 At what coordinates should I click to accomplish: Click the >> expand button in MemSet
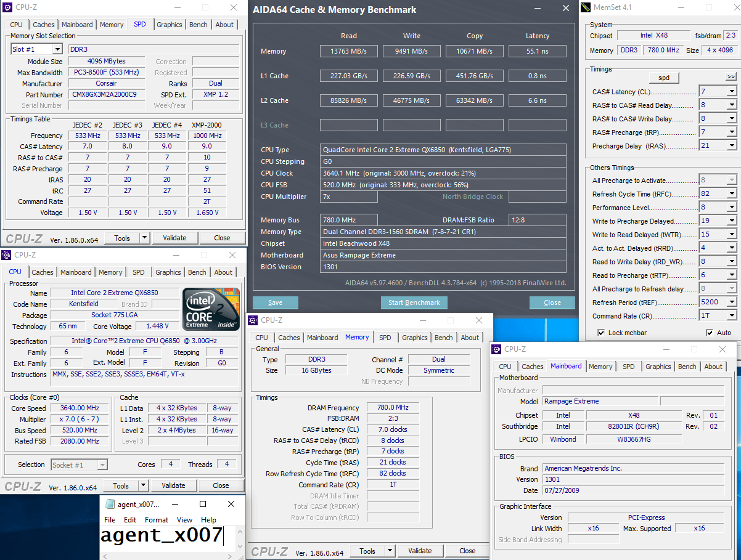(731, 77)
